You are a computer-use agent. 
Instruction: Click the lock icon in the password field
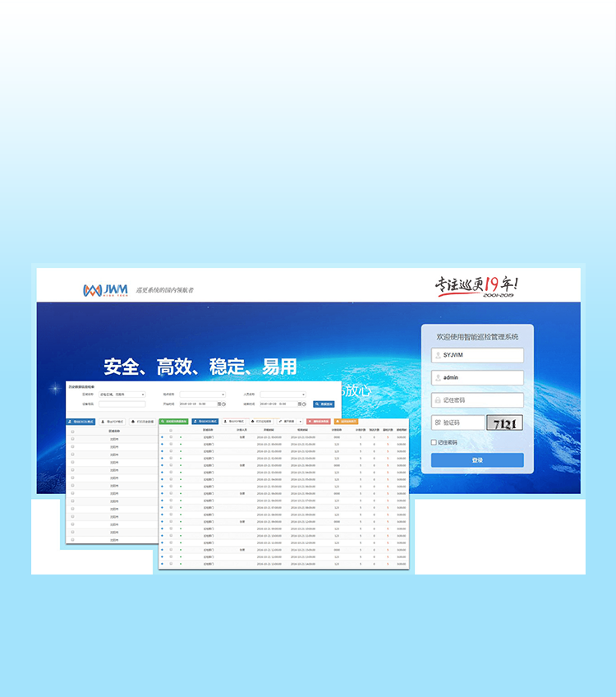437,400
